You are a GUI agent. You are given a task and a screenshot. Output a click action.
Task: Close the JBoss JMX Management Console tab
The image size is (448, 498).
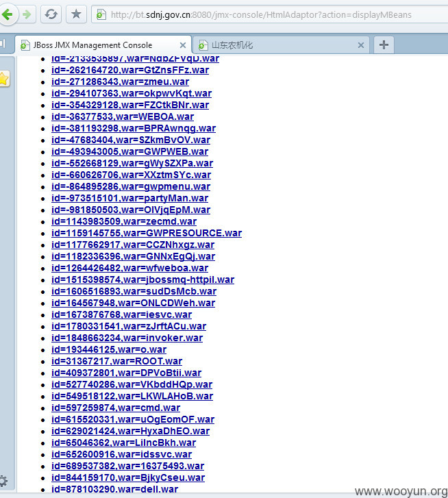[x=183, y=45]
